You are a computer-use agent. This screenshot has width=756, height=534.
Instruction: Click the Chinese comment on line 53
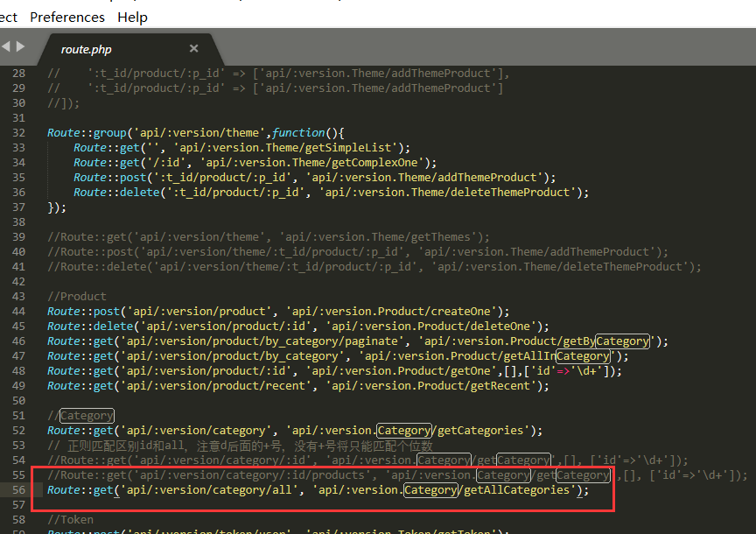click(240, 446)
